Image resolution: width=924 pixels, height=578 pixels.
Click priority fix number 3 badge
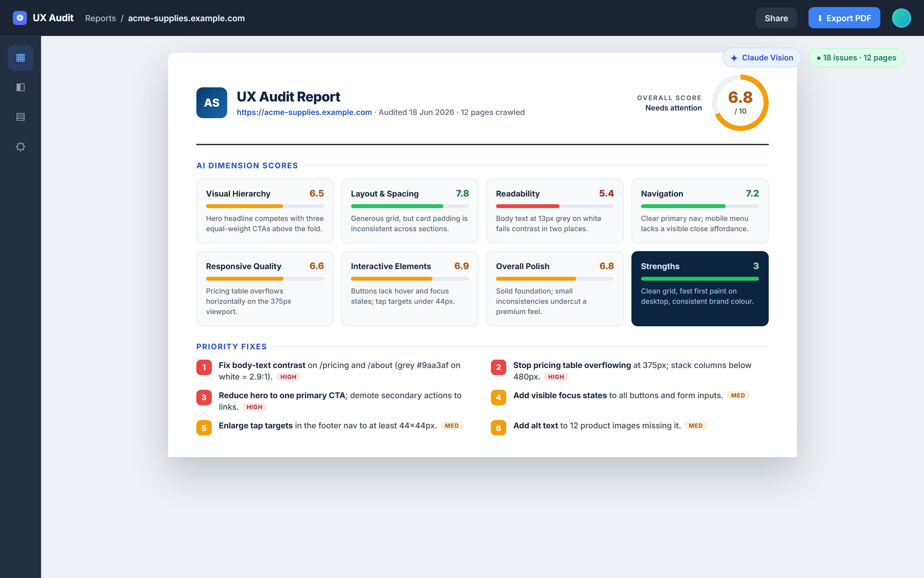pyautogui.click(x=204, y=398)
